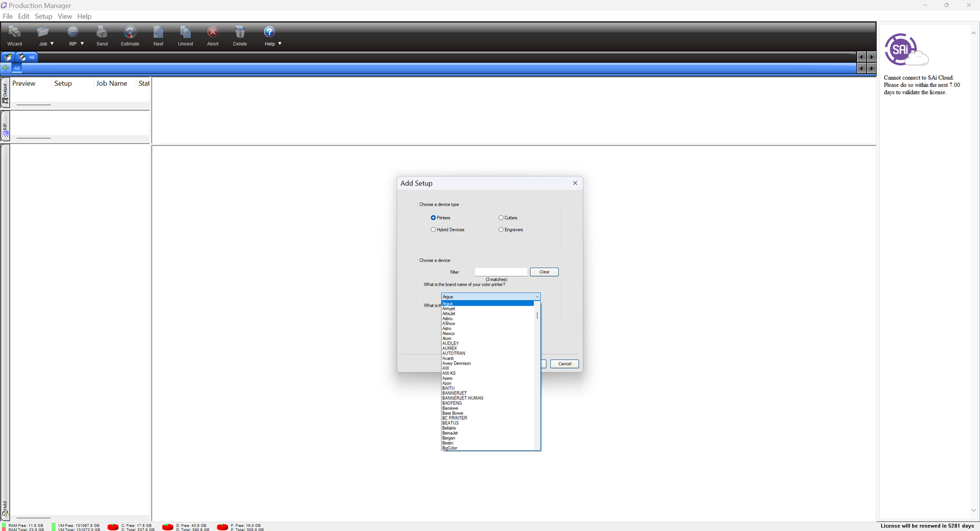Expand the Help dropdown arrow
980x531 pixels.
[280, 43]
